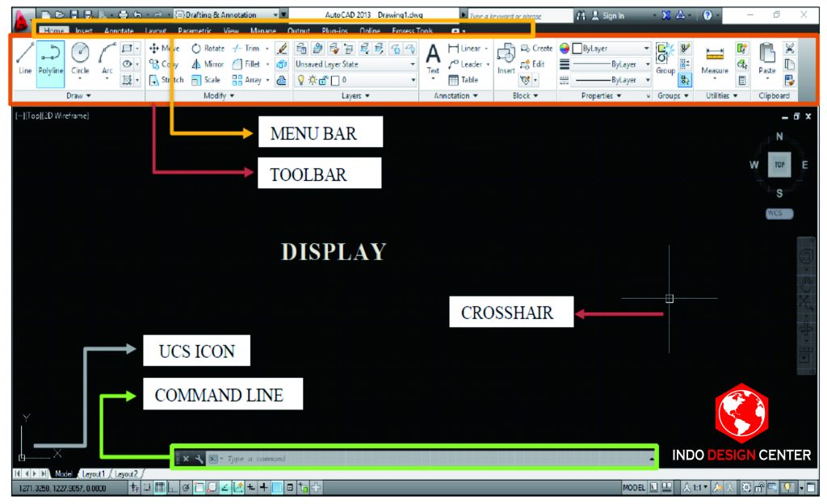Click the Linear dimension tool
Image resolution: width=827 pixels, height=504 pixels.
pyautogui.click(x=464, y=48)
